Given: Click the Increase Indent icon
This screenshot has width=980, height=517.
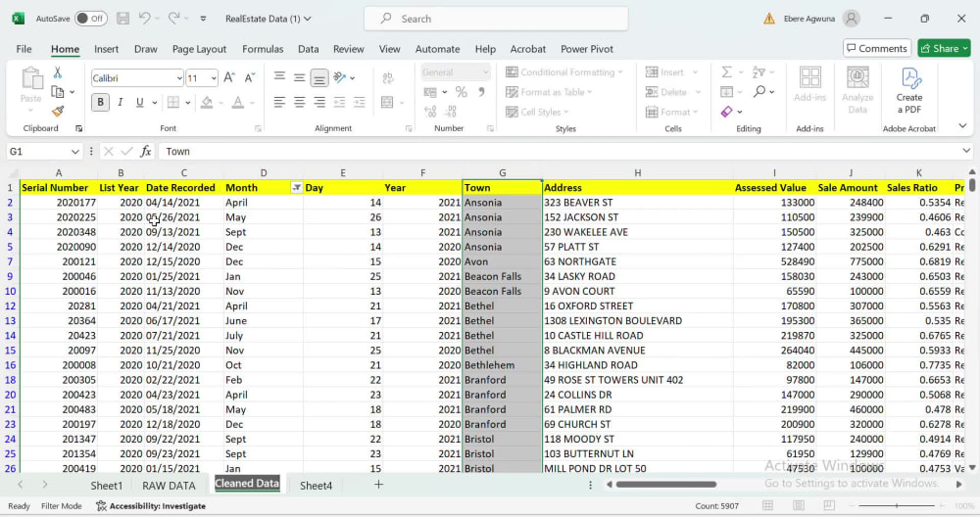Looking at the screenshot, I should click(360, 102).
